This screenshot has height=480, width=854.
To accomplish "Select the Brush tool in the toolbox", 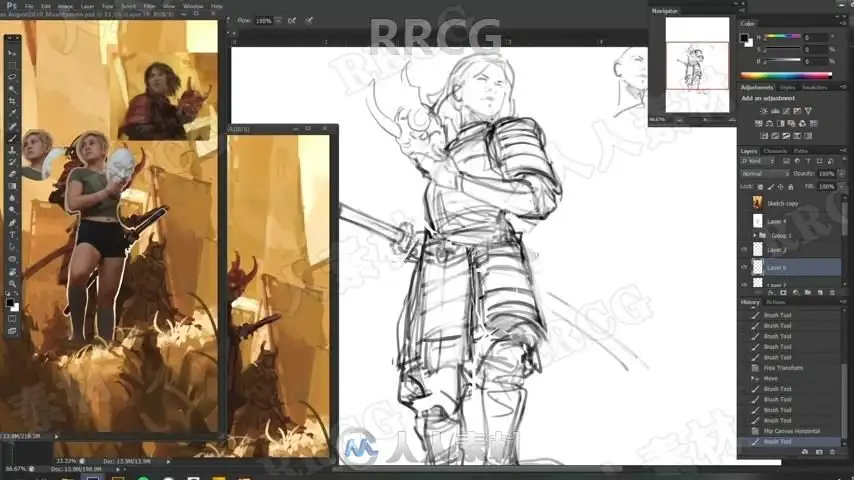I will [x=12, y=138].
